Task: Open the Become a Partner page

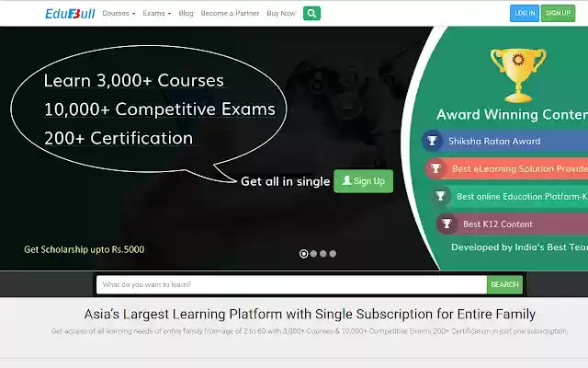Action: pyautogui.click(x=230, y=13)
